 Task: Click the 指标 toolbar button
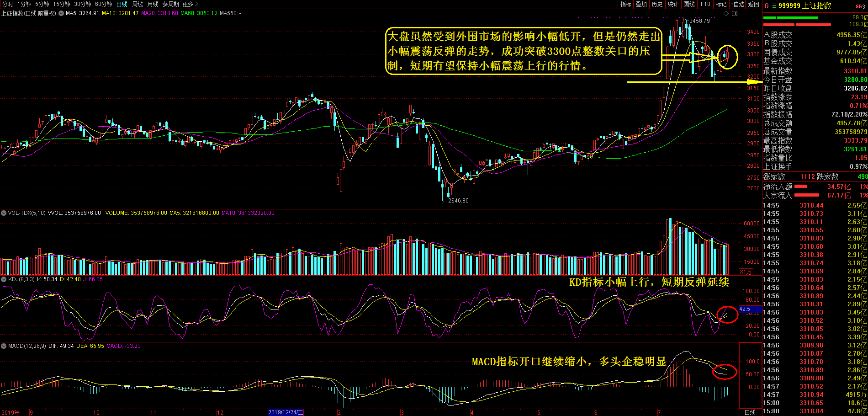[x=626, y=4]
